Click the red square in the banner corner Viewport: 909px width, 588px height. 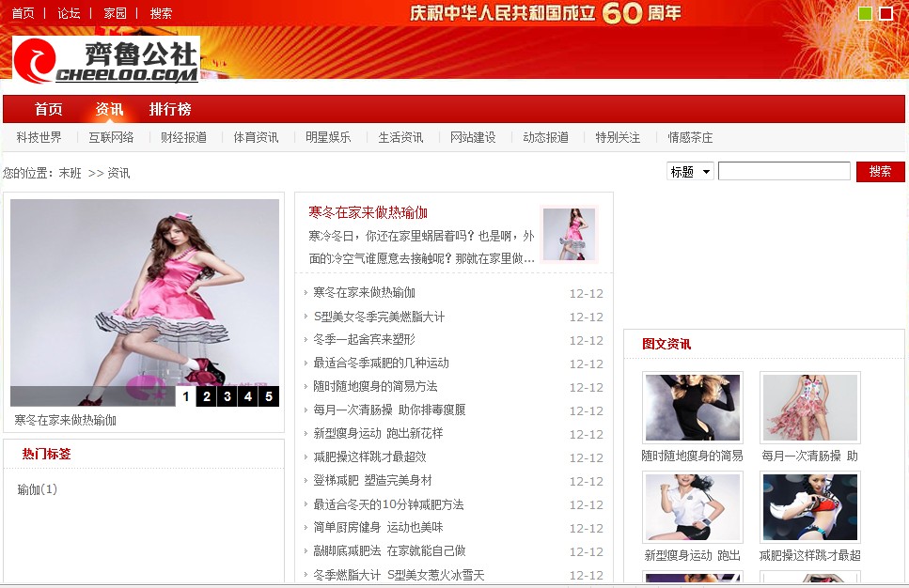(885, 13)
